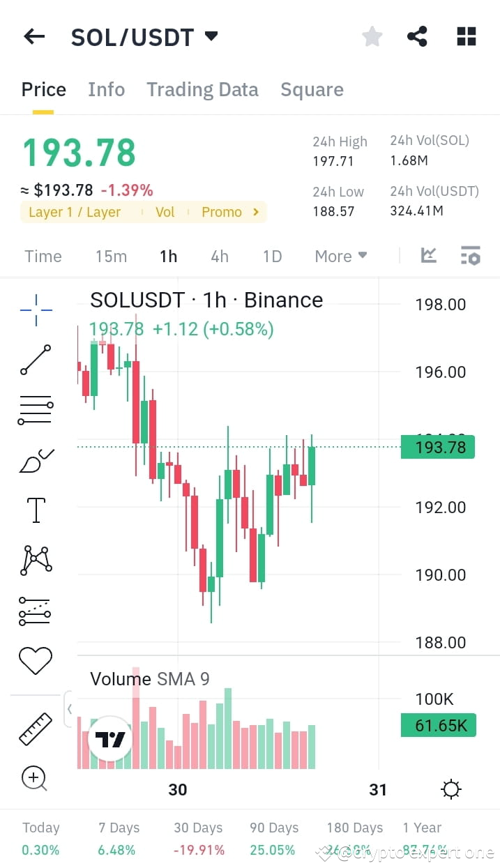Viewport: 500px width, 868px height.
Task: Select the magnifier zoom tool
Action: (x=35, y=779)
